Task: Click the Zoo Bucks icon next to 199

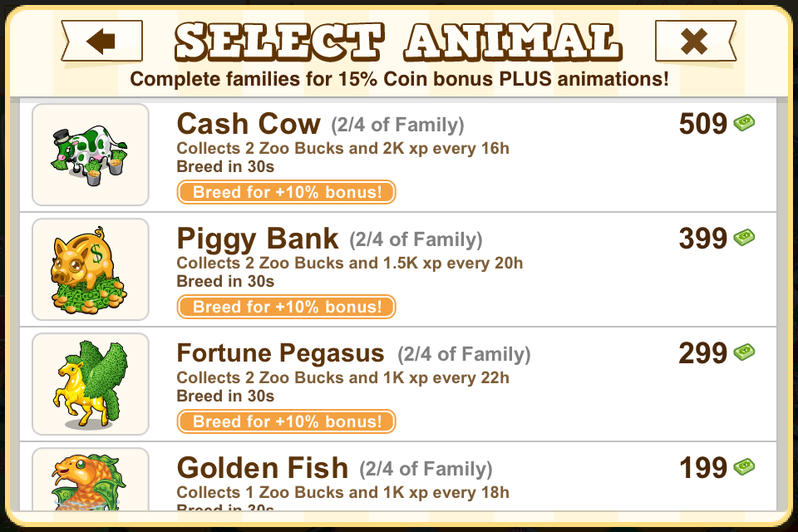Action: click(744, 466)
